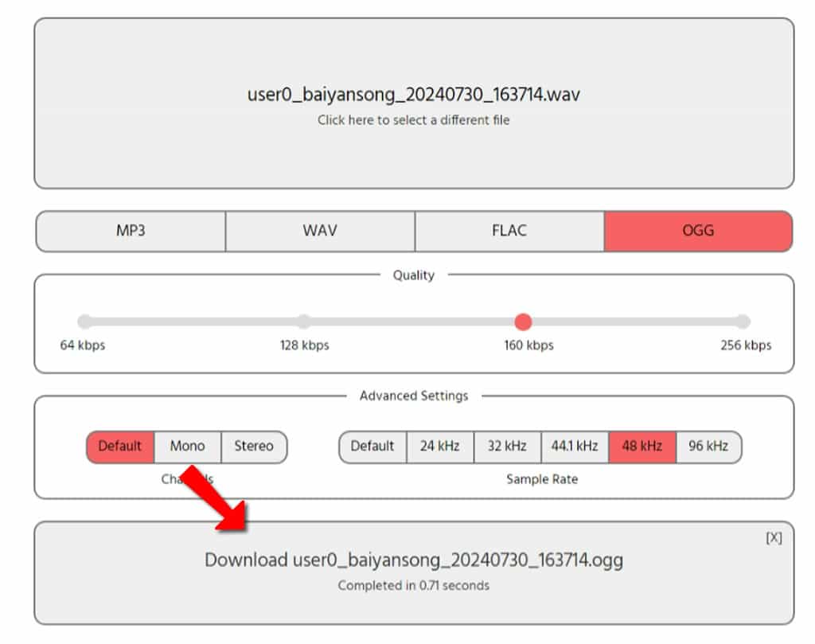
Task: Select WAV output format
Action: pos(320,231)
